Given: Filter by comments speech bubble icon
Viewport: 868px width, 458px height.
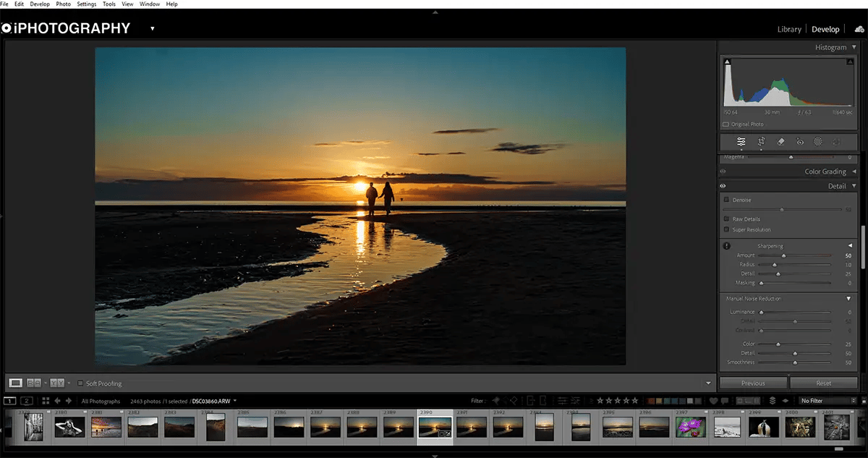Looking at the screenshot, I should (725, 401).
